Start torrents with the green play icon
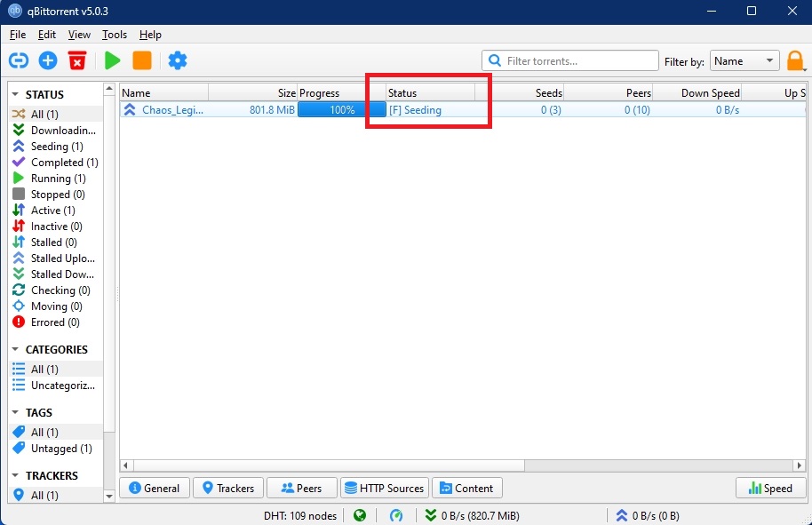Image resolution: width=812 pixels, height=525 pixels. pyautogui.click(x=112, y=60)
